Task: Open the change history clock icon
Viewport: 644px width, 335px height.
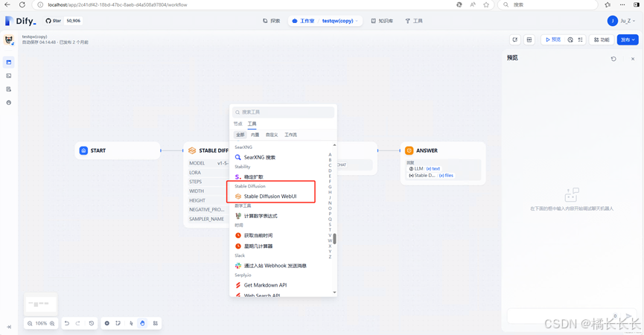Action: (91, 324)
